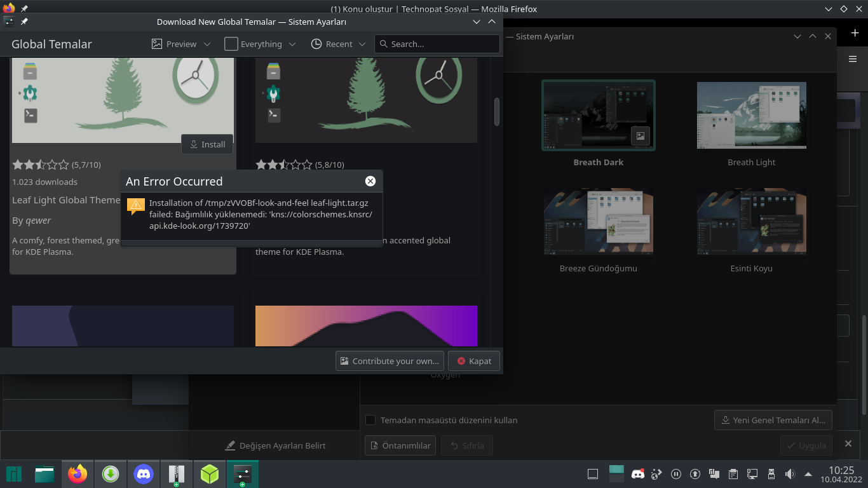Click the pin icon in the Firefox titlebar
The image size is (868, 488).
[x=24, y=9]
